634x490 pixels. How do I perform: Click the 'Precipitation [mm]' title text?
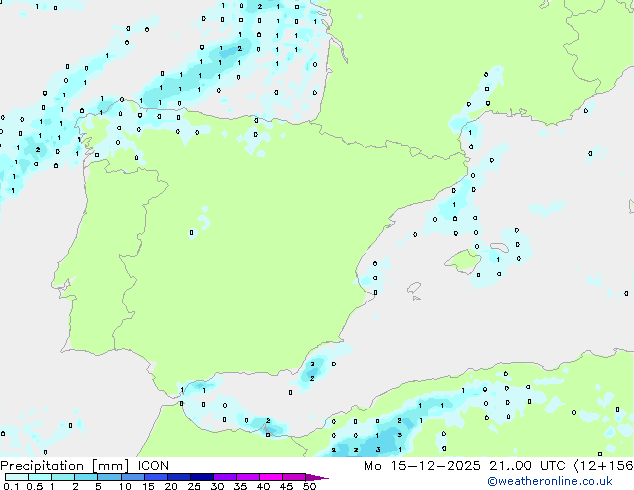pos(65,466)
